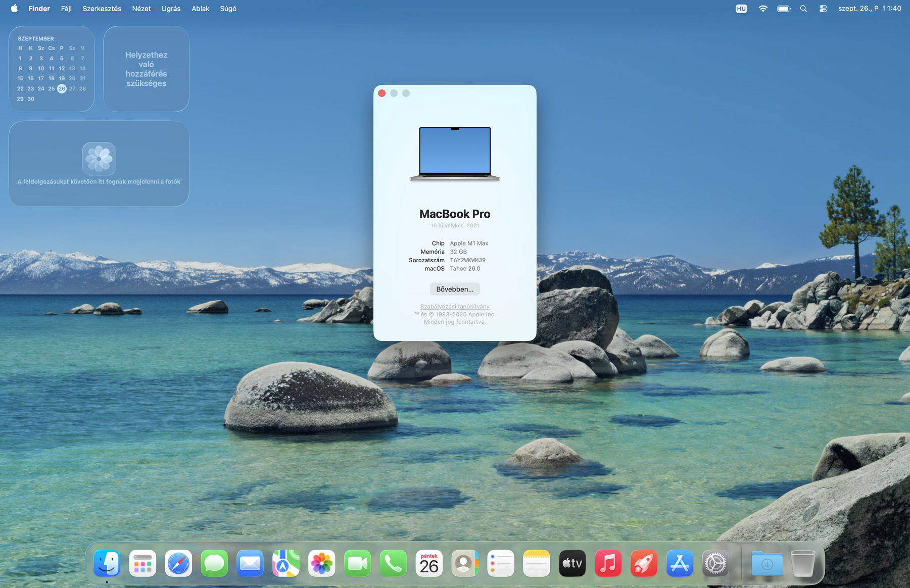
Task: Open Maps app in Dock
Action: pos(285,563)
